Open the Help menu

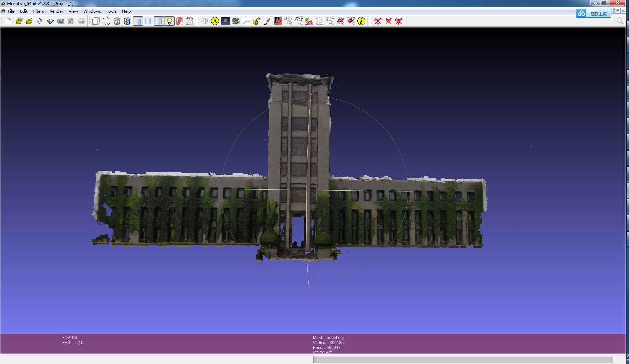[x=126, y=11]
